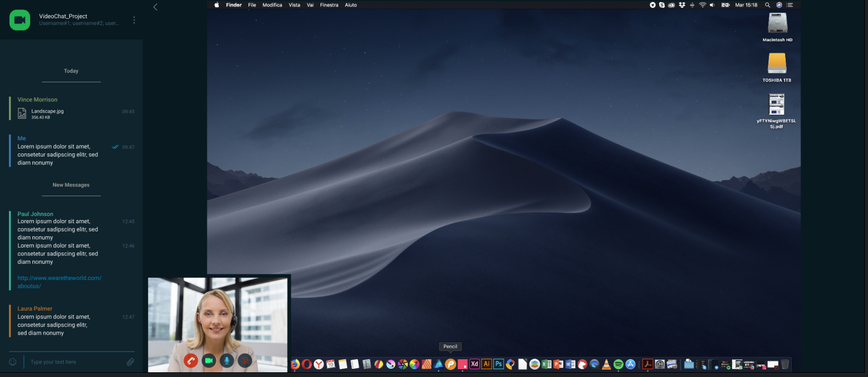Click the green VideoChat camera logo

point(20,20)
